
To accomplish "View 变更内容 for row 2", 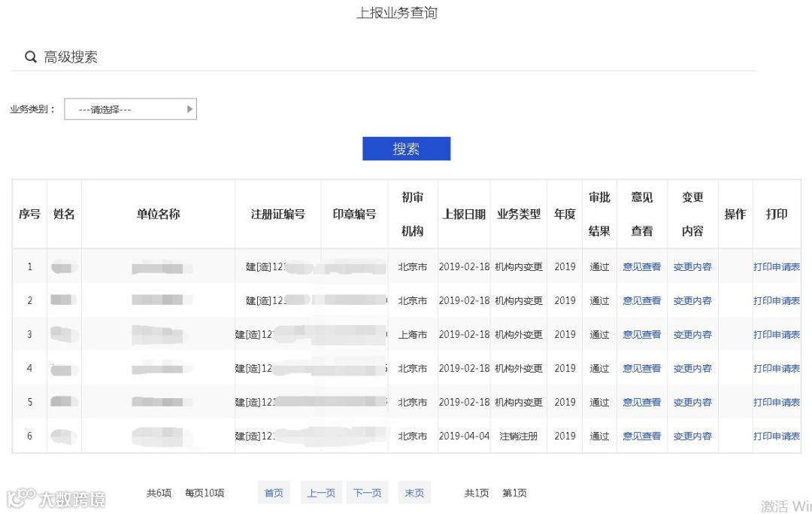I will pyautogui.click(x=692, y=300).
